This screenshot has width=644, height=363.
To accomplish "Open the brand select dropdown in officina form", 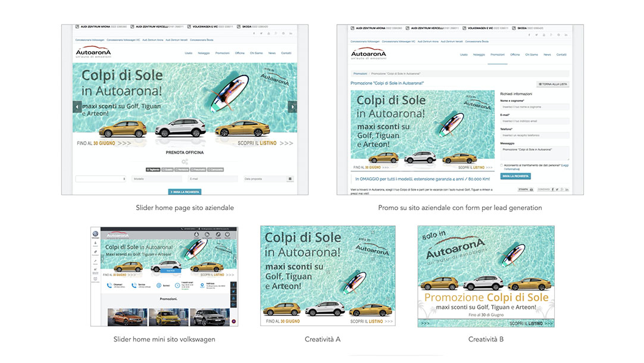I will [101, 179].
